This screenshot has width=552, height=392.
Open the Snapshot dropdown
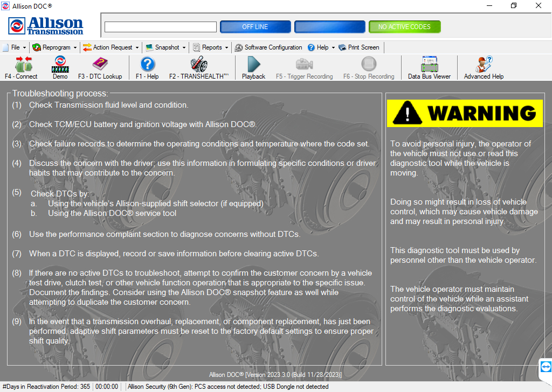[165, 47]
